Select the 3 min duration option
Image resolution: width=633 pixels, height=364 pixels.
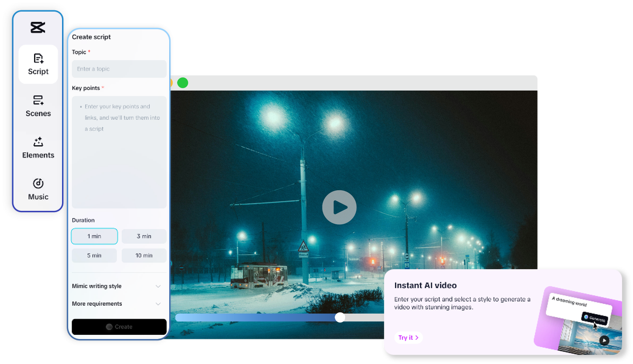(144, 236)
